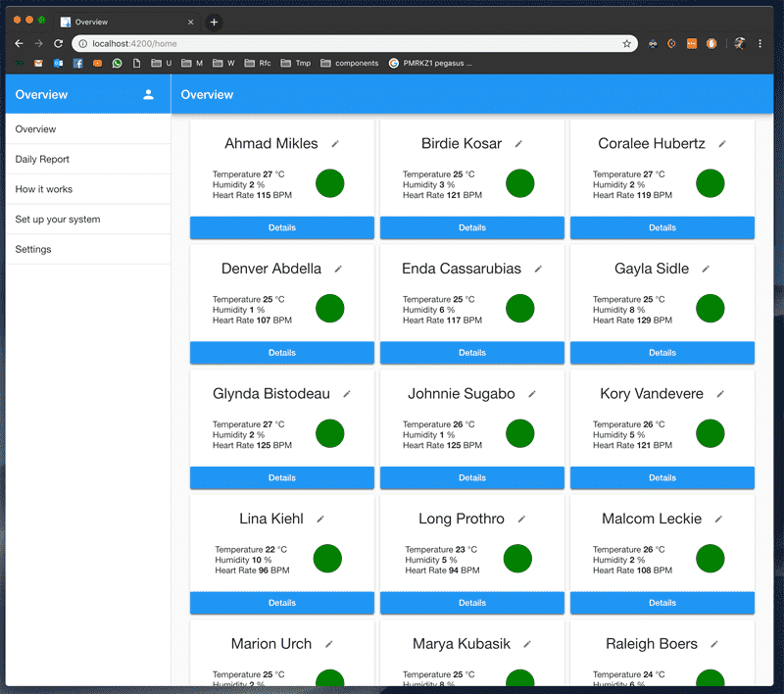Open Details for Coralee Hubertz
This screenshot has height=694, width=784.
click(x=662, y=227)
